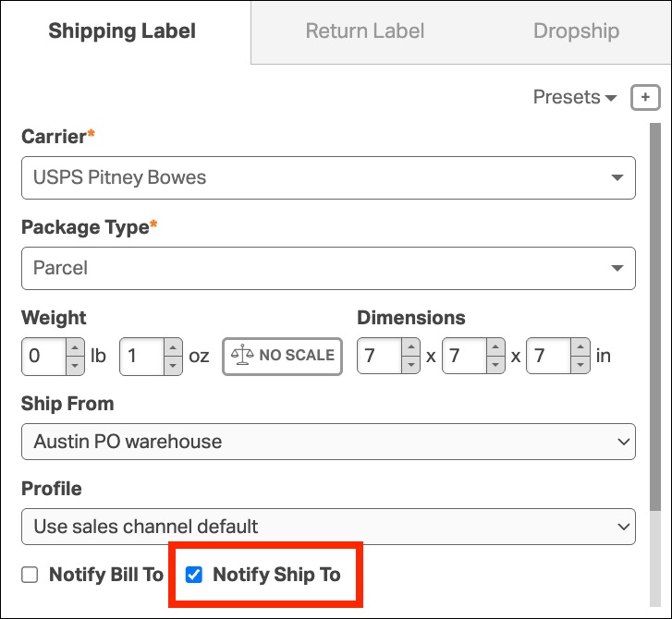The image size is (672, 619).
Task: Expand the Profile dropdown
Action: 328,527
